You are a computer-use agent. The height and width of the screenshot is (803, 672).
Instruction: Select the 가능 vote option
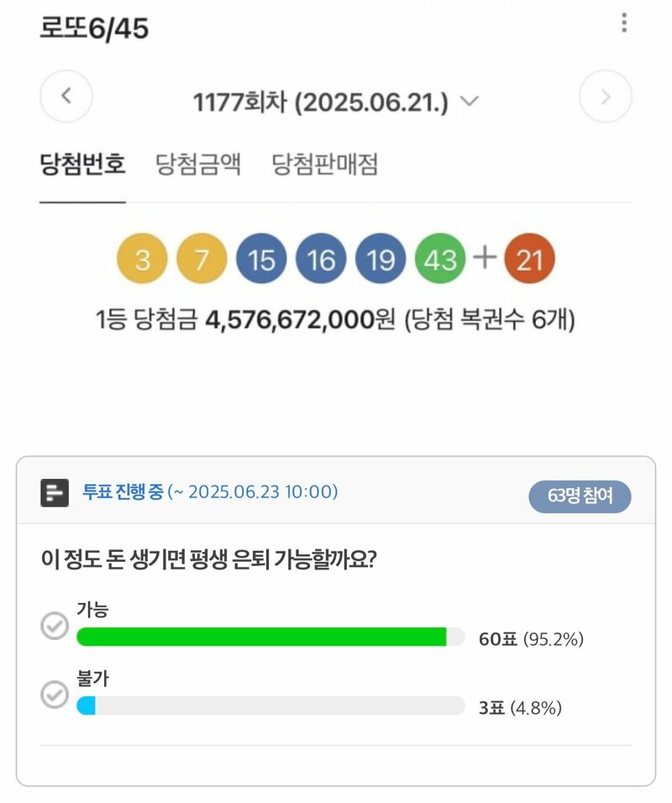point(55,625)
